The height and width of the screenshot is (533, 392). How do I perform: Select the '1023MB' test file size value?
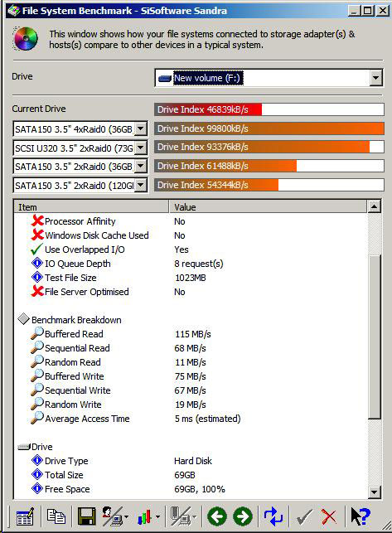pos(191,278)
